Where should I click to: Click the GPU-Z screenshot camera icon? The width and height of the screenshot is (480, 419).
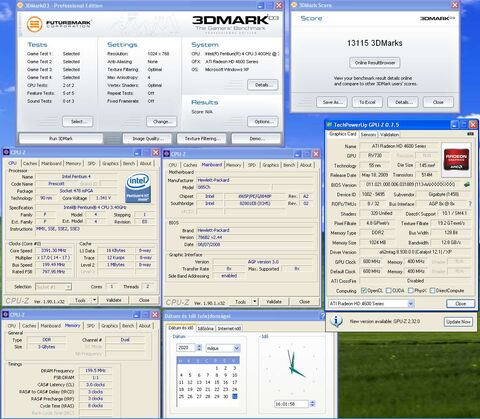click(x=470, y=134)
